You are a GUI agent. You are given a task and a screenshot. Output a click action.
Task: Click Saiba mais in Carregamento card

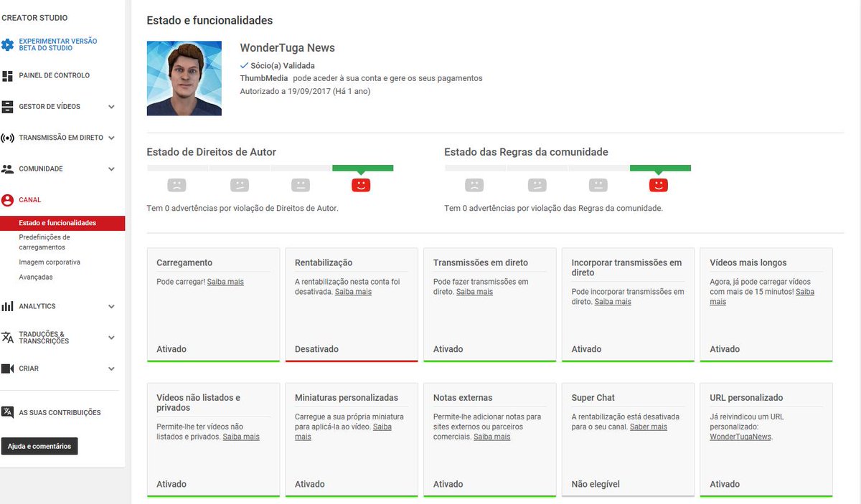pyautogui.click(x=225, y=282)
